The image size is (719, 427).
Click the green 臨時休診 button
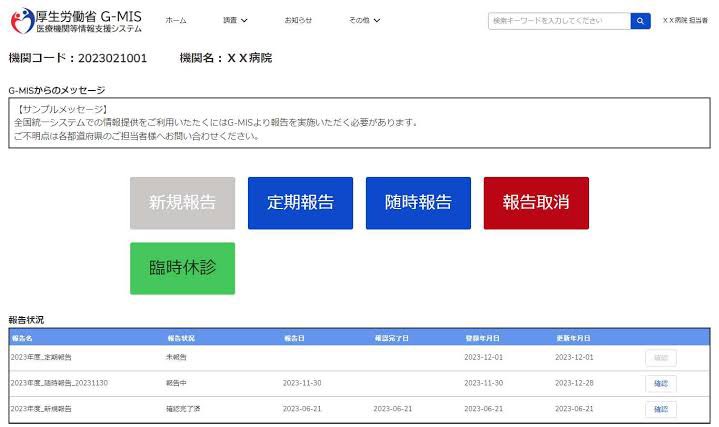click(x=183, y=268)
